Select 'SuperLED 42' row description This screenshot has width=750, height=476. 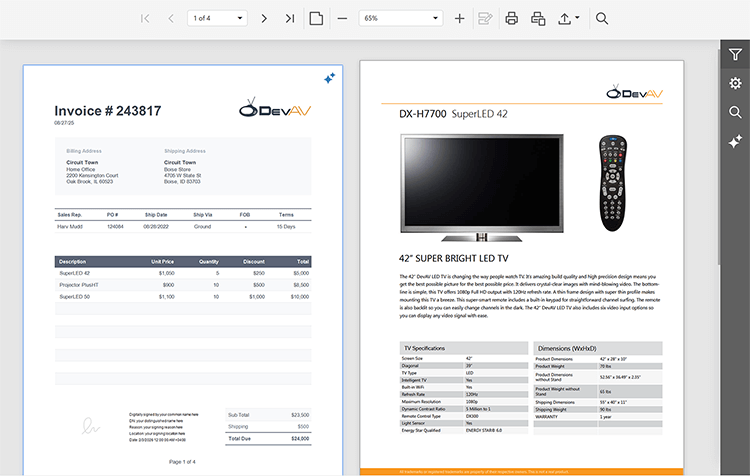[74, 273]
